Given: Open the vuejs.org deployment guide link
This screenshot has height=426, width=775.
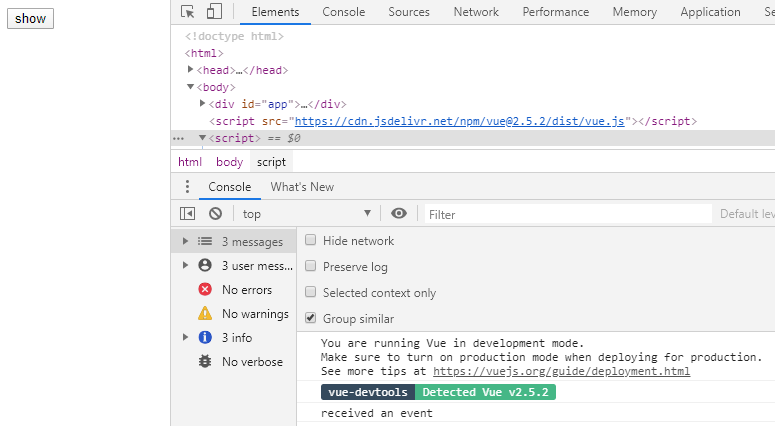Looking at the screenshot, I should pyautogui.click(x=561, y=371).
